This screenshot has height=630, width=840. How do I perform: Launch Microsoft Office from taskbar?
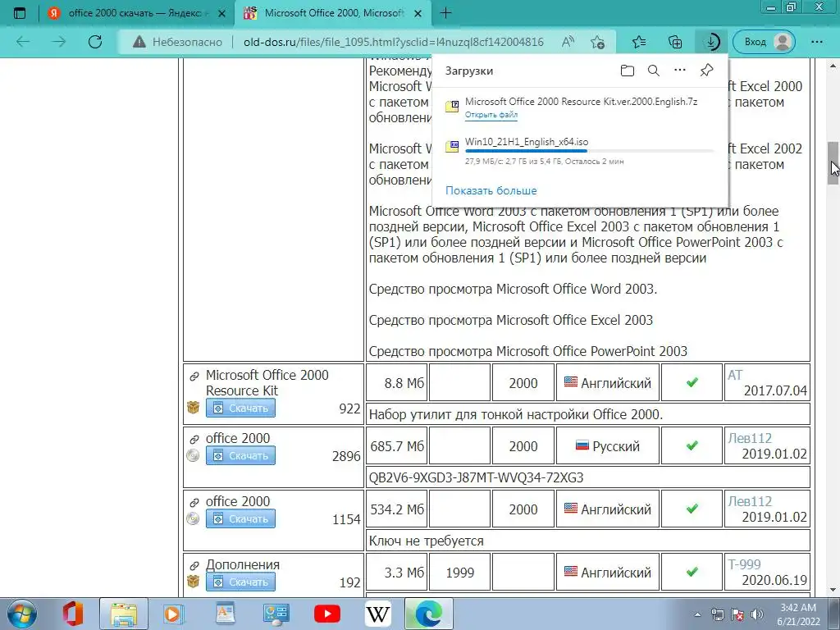(x=72, y=614)
